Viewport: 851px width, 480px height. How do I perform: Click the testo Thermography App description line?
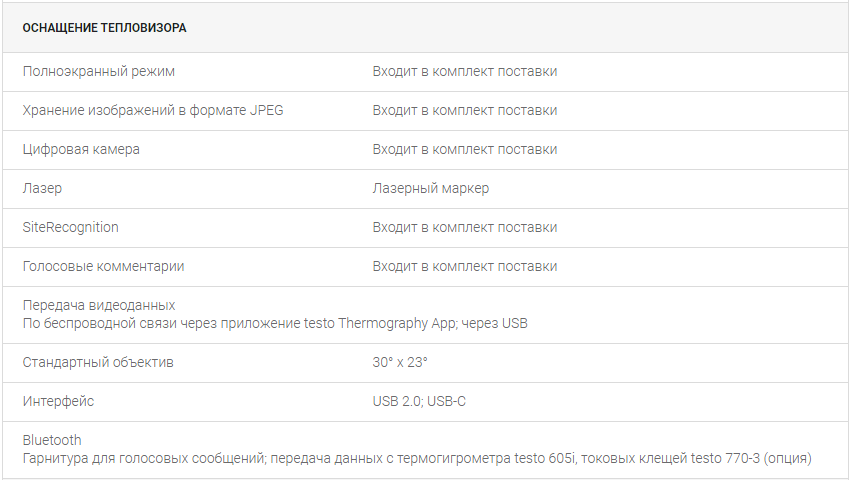click(x=275, y=324)
